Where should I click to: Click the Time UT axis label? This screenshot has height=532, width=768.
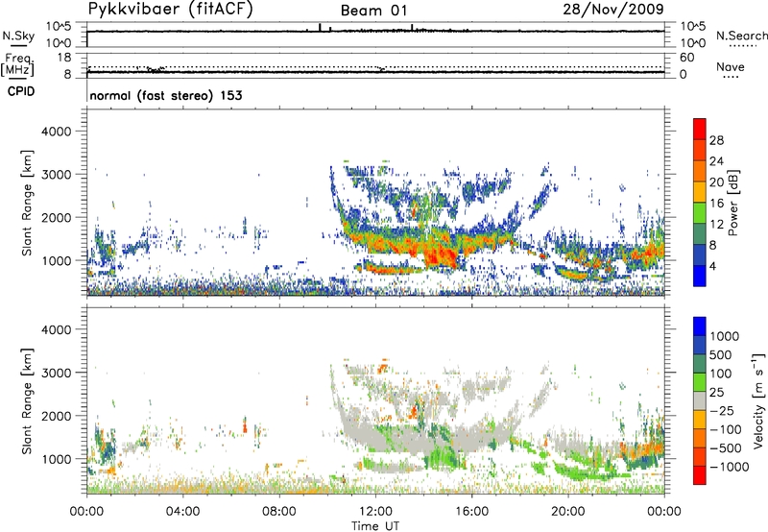pyautogui.click(x=375, y=526)
